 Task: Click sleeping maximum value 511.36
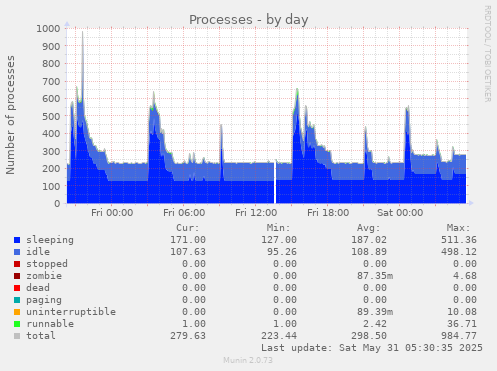pyautogui.click(x=459, y=240)
